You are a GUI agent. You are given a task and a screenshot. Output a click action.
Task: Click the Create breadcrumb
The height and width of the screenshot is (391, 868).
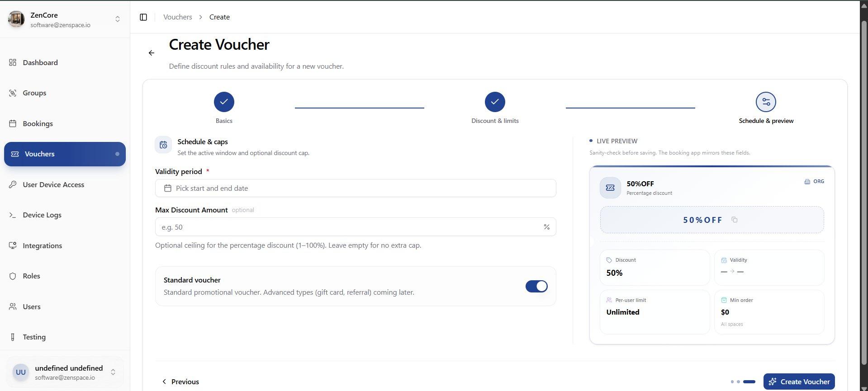(x=219, y=17)
